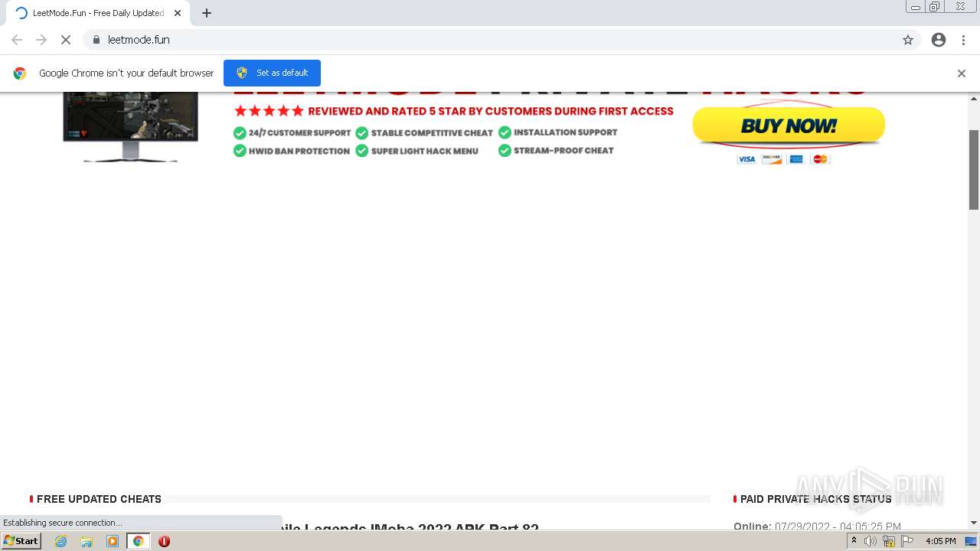Image resolution: width=980 pixels, height=551 pixels.
Task: Show hidden system tray icons
Action: (x=854, y=541)
